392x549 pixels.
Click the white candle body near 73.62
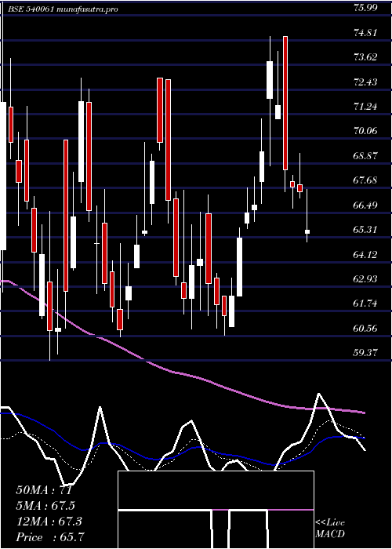click(x=270, y=80)
